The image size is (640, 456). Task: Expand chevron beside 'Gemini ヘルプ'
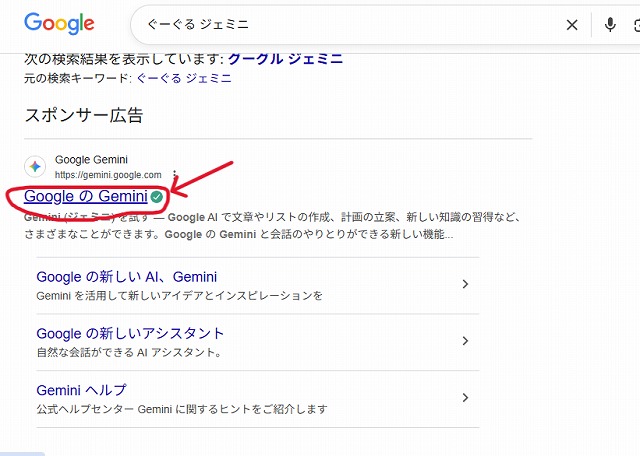coord(465,398)
